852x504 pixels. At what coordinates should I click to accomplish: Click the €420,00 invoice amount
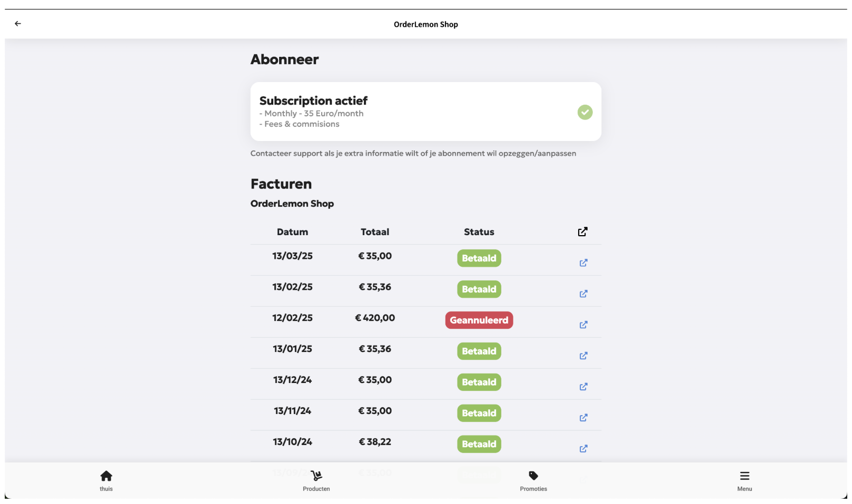pyautogui.click(x=374, y=318)
